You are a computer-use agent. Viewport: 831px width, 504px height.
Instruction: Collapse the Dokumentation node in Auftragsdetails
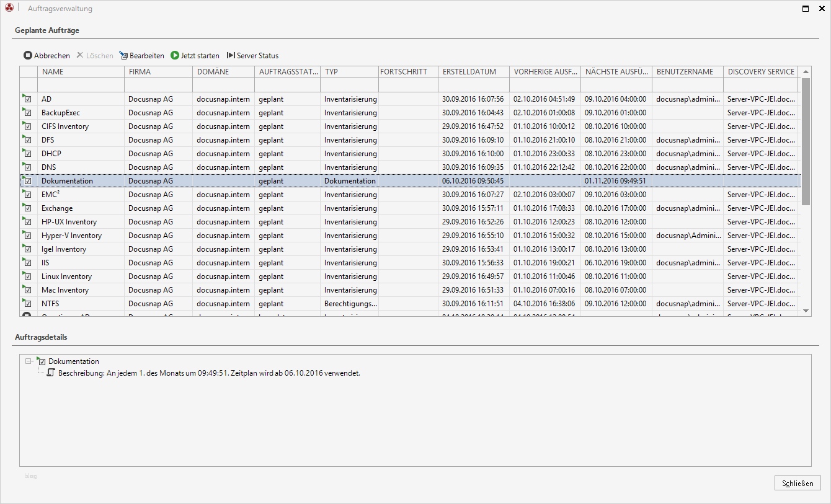(28, 361)
